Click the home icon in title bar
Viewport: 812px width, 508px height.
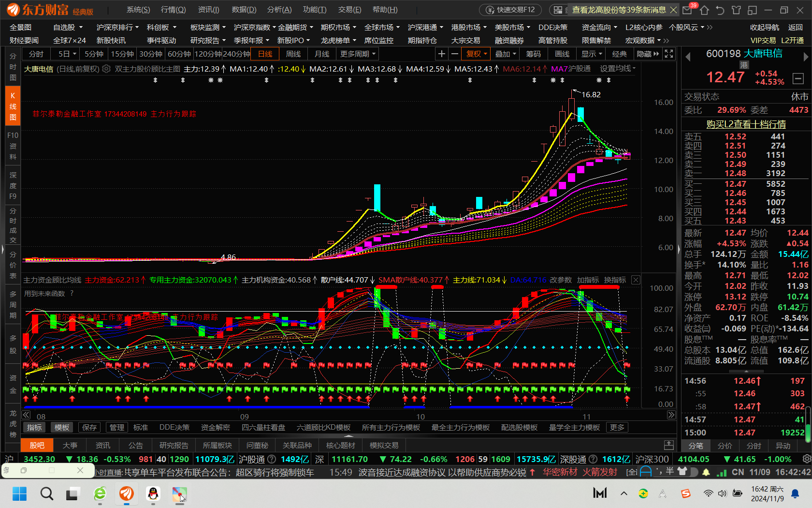coord(704,10)
